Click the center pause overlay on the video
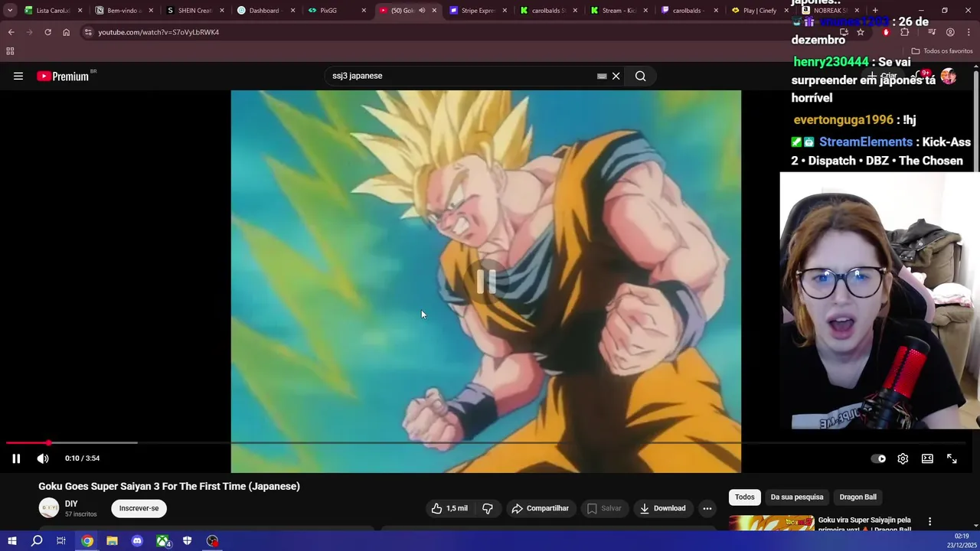The image size is (980, 551). 486,282
